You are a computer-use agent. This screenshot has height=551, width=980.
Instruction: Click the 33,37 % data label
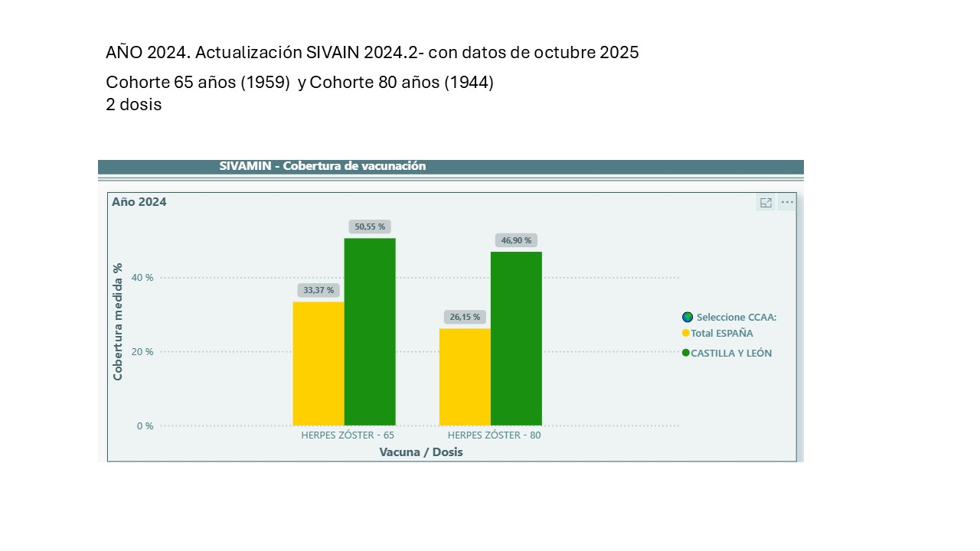point(318,290)
